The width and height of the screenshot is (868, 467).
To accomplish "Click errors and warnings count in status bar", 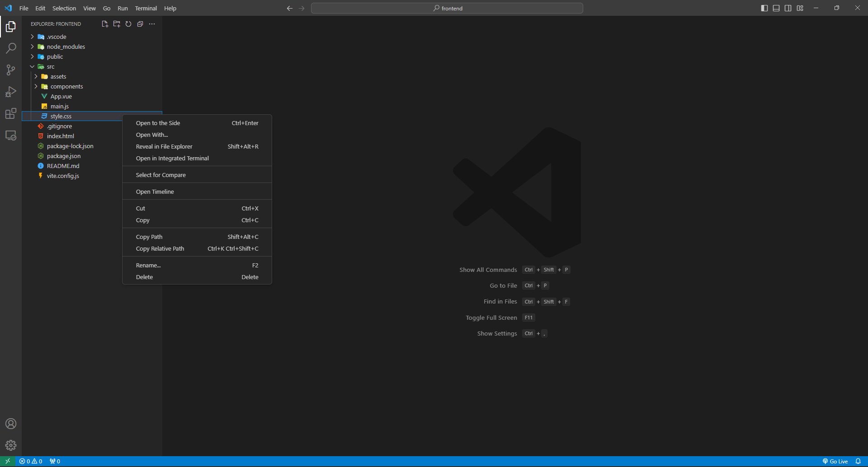I will tap(31, 461).
